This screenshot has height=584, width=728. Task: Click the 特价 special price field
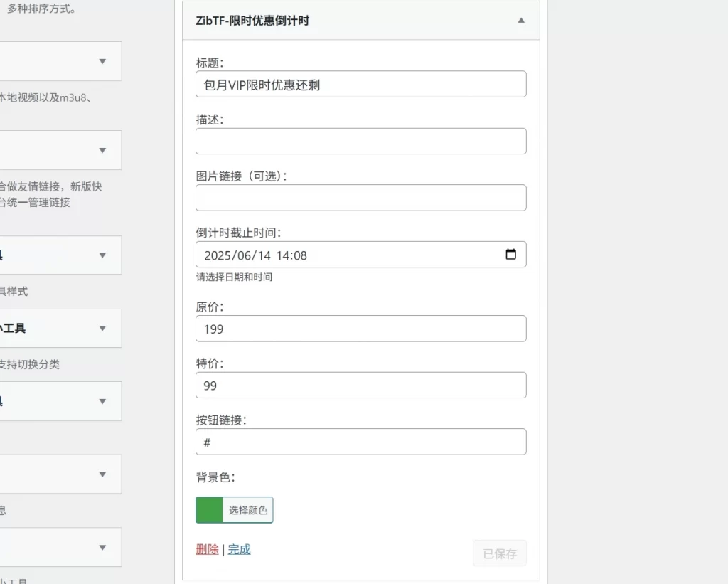360,385
